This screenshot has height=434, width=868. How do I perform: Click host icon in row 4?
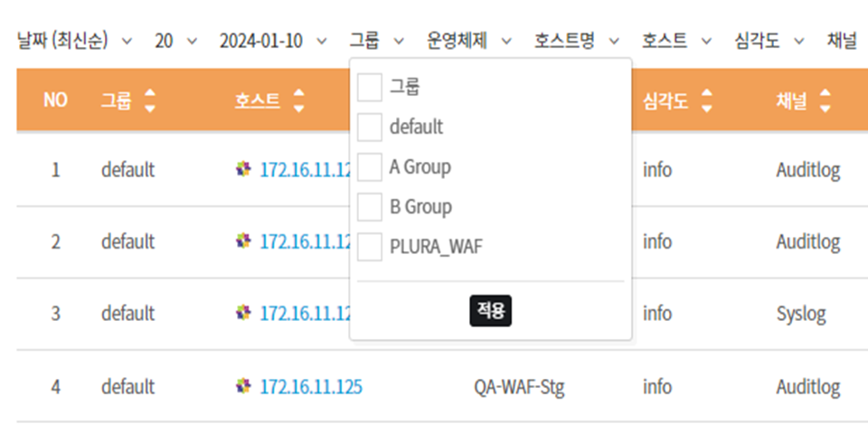click(x=242, y=386)
